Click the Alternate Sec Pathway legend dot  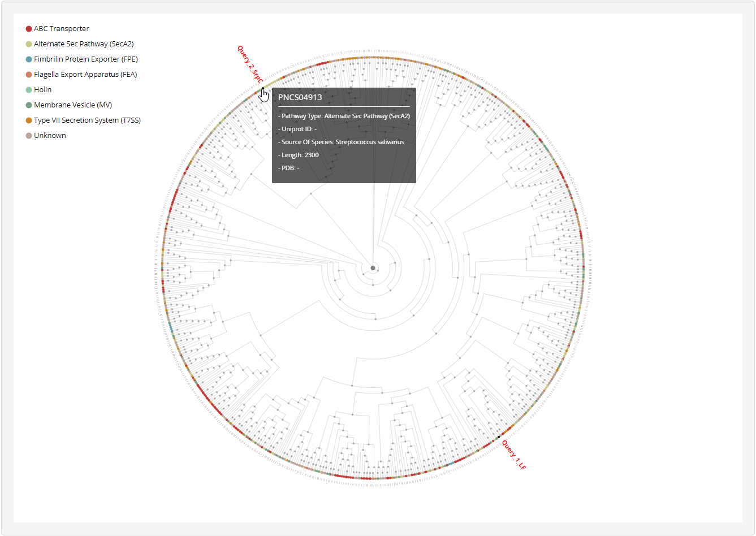(29, 44)
